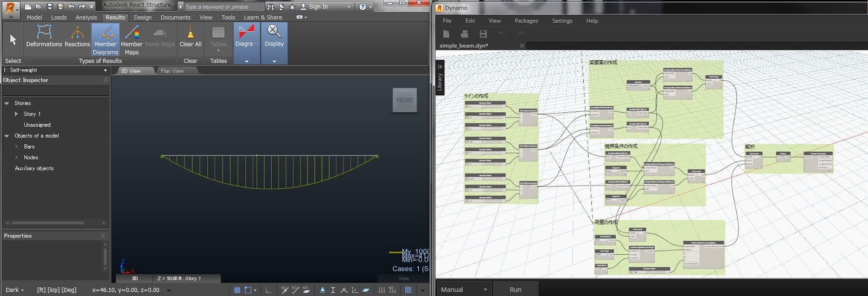
Task: Click Undo arrow in Dynamo toolbar
Action: pos(502,34)
